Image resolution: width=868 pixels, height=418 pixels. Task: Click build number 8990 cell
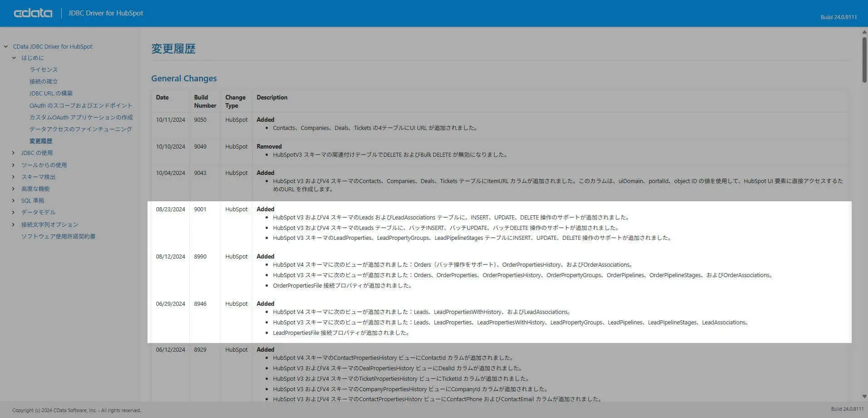(200, 256)
